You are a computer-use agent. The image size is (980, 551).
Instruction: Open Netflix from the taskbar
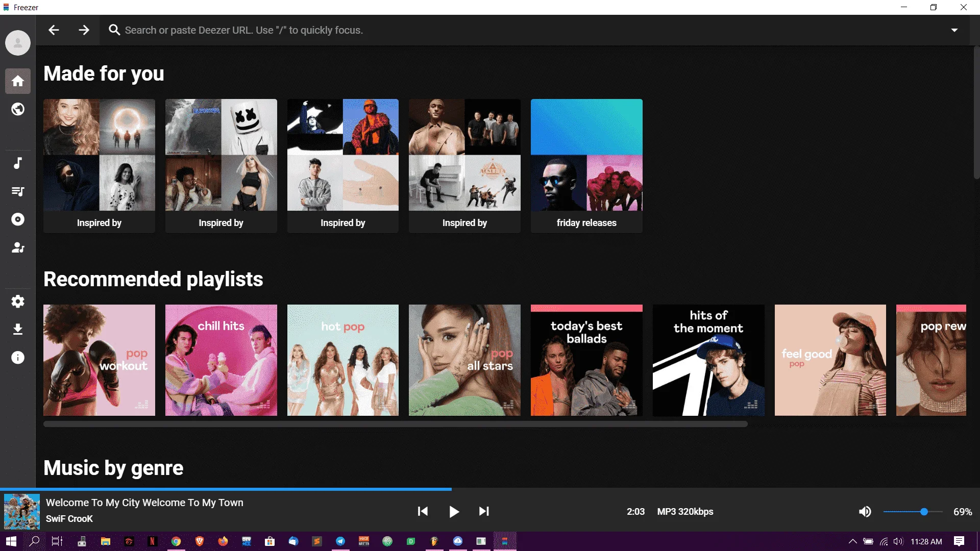[152, 541]
